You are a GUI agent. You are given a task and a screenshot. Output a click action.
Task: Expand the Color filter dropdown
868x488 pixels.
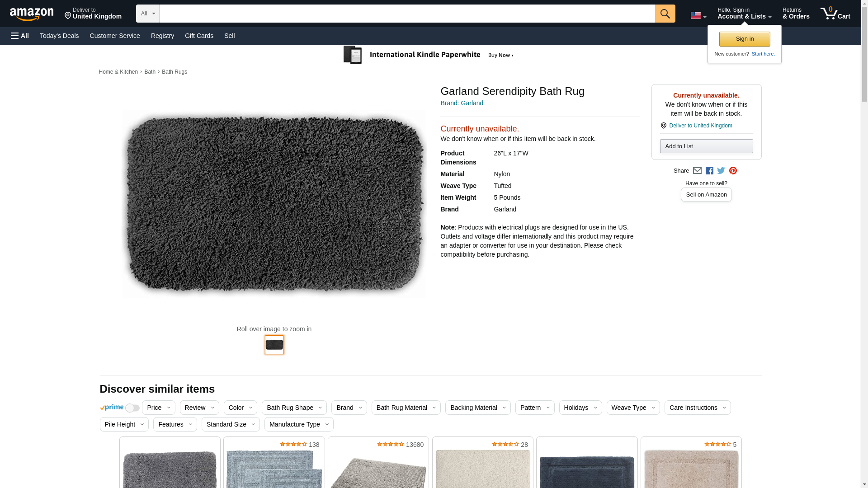(240, 408)
